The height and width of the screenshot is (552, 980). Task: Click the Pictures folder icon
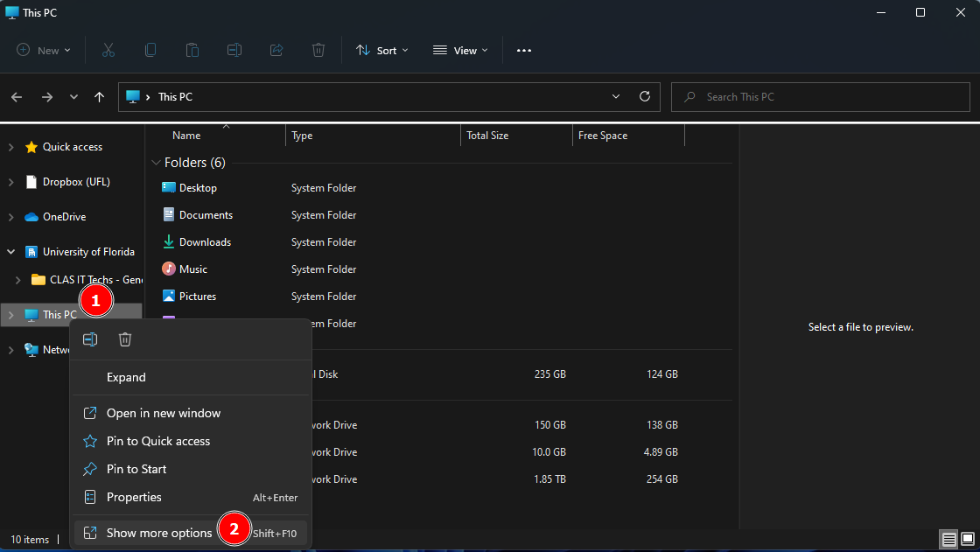pyautogui.click(x=168, y=296)
